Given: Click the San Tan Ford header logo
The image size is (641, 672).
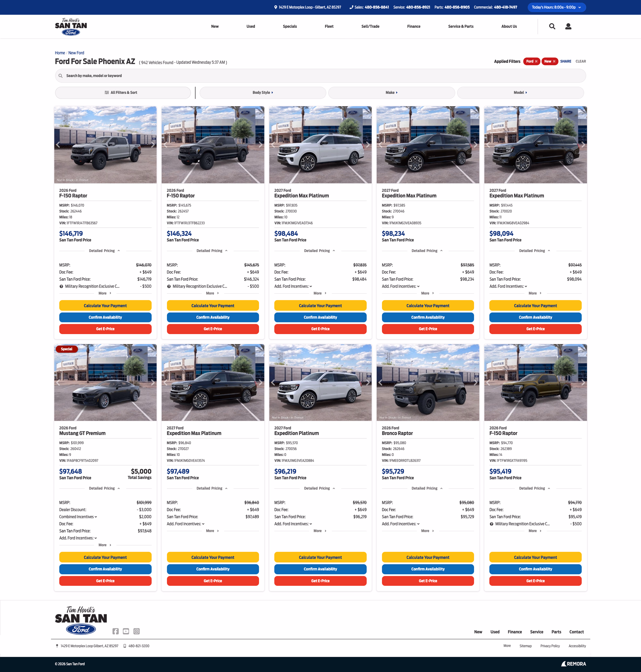Looking at the screenshot, I should [71, 27].
